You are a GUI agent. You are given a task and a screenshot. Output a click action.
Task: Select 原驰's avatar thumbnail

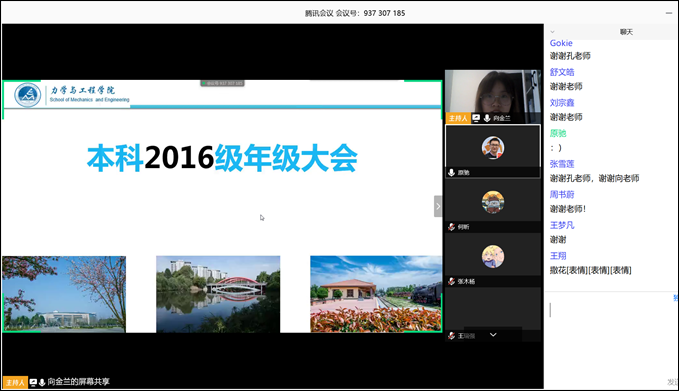pyautogui.click(x=493, y=148)
